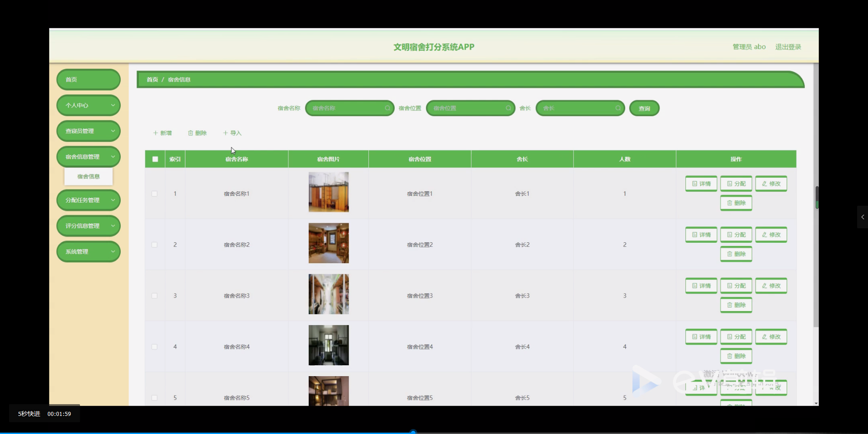Open 首页 from the breadcrumb
This screenshot has width=868, height=434.
(x=152, y=80)
